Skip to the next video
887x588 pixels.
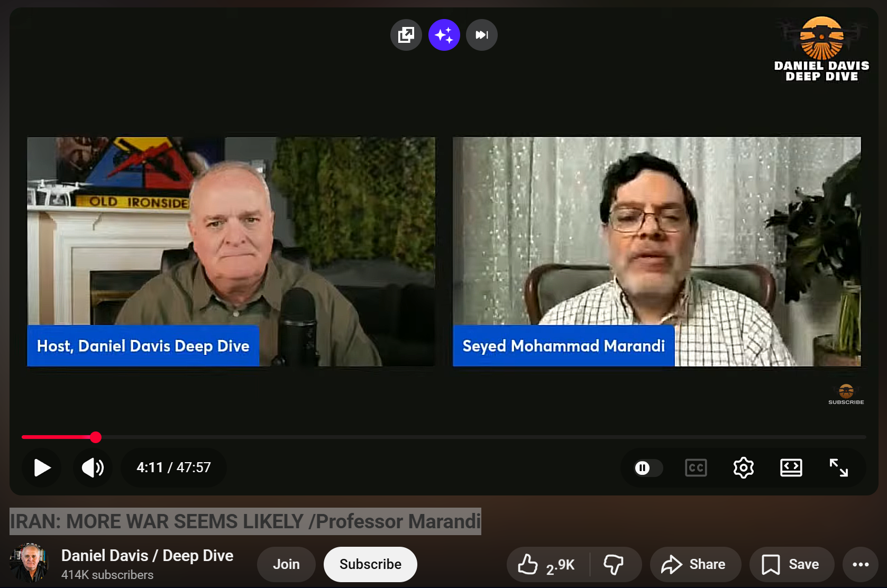pos(481,35)
